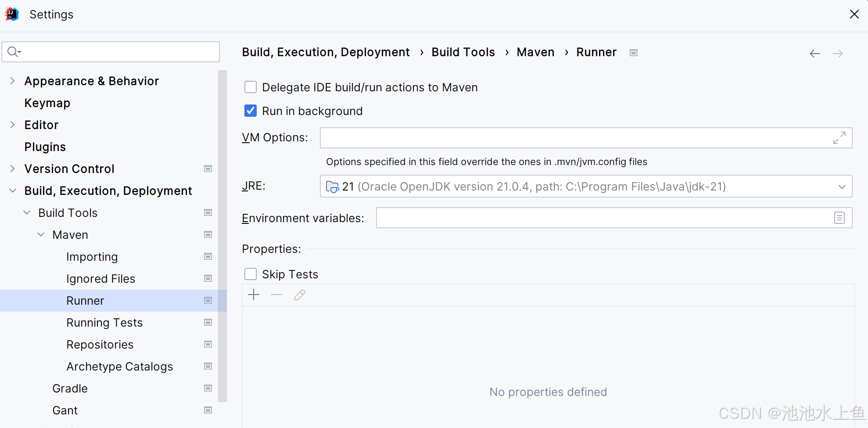
Task: Click project icon next to Build Tools
Action: (208, 212)
